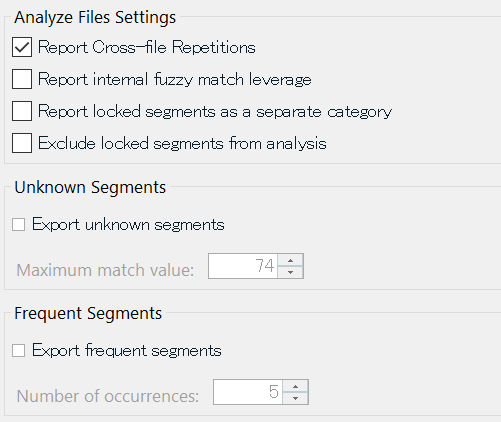Viewport: 501px width, 422px height.
Task: Click the Maximum match value field showing 74
Action: coord(243,266)
